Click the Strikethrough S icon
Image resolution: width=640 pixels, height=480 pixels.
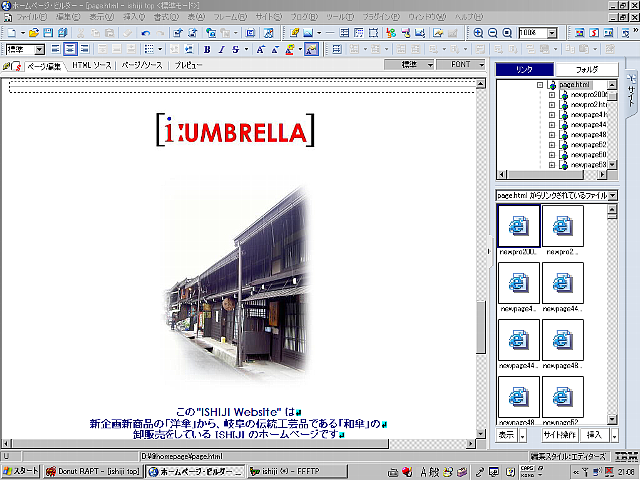pos(236,49)
